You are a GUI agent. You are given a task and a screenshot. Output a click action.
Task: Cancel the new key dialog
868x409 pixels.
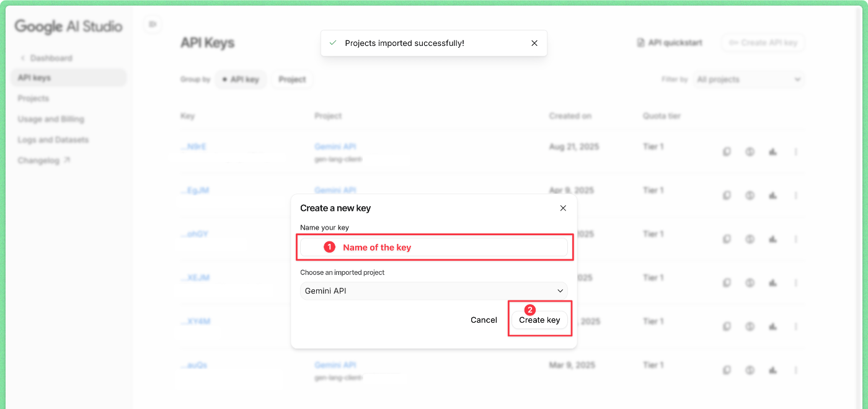coord(484,320)
